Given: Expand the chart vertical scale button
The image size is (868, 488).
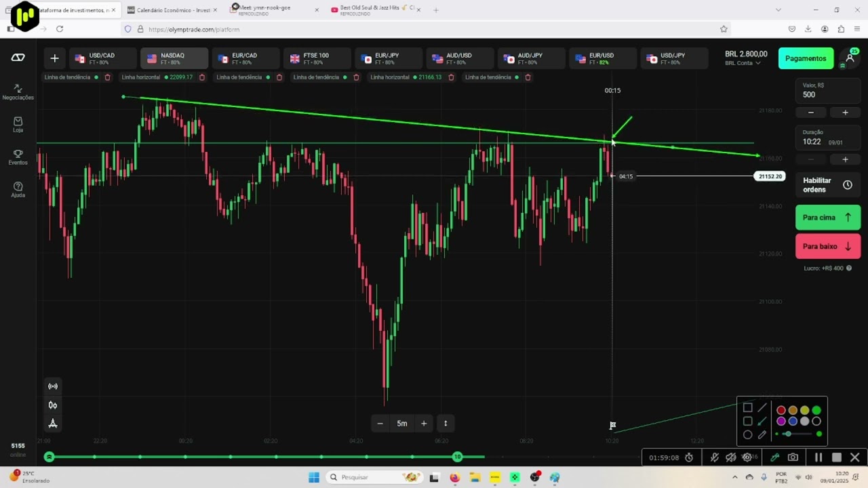Looking at the screenshot, I should 446,424.
